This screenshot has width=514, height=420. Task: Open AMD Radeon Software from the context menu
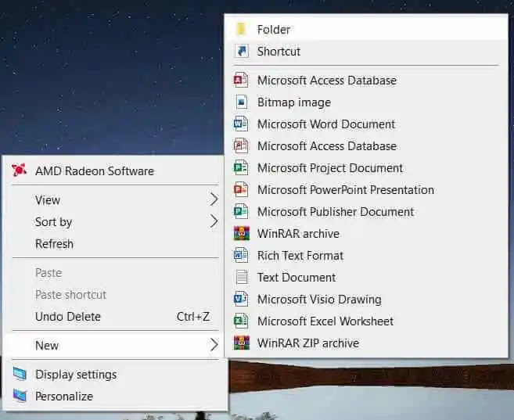(x=114, y=171)
